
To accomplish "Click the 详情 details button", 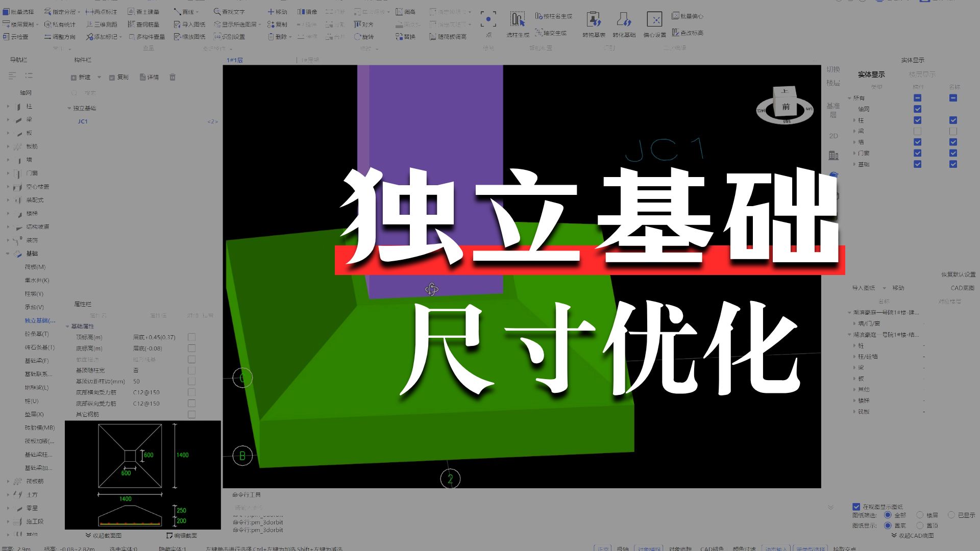I will point(149,77).
